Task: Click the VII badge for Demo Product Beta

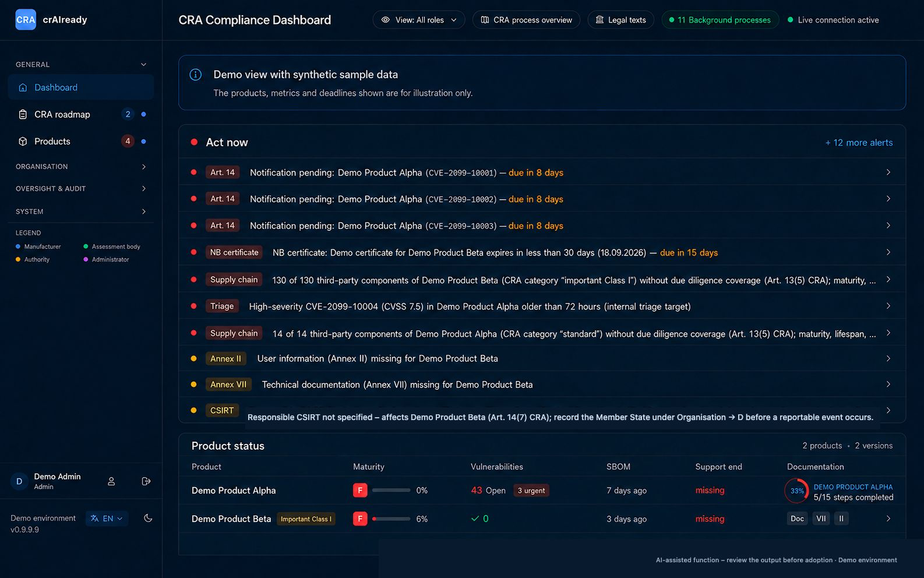Action: tap(821, 519)
